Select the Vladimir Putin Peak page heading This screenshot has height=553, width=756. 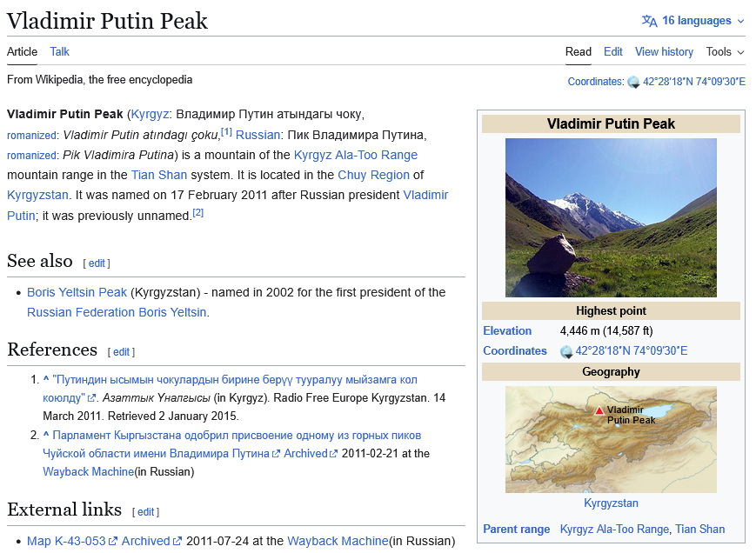pos(108,21)
